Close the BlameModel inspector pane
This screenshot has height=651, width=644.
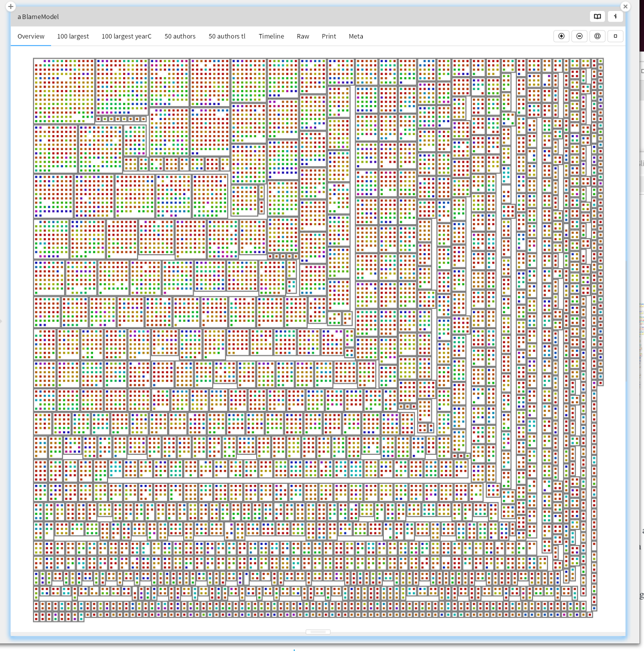coord(625,7)
